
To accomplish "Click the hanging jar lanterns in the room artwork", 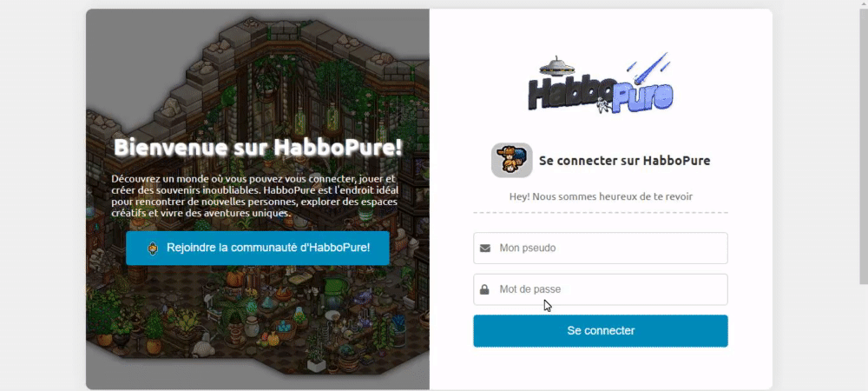I will point(317,121).
